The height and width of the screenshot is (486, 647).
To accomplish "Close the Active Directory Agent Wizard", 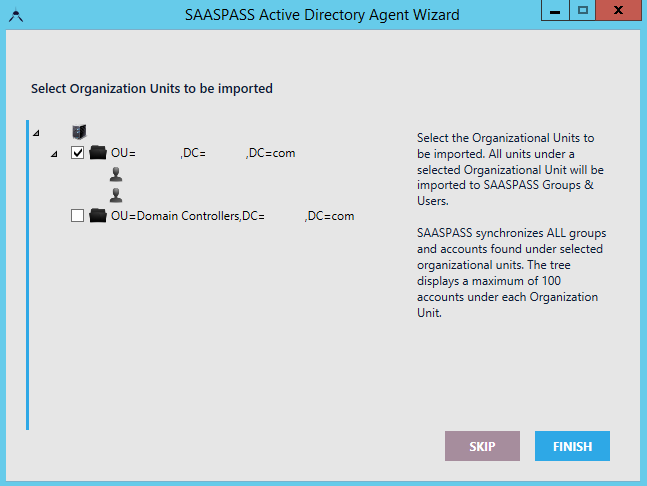I will [x=619, y=11].
